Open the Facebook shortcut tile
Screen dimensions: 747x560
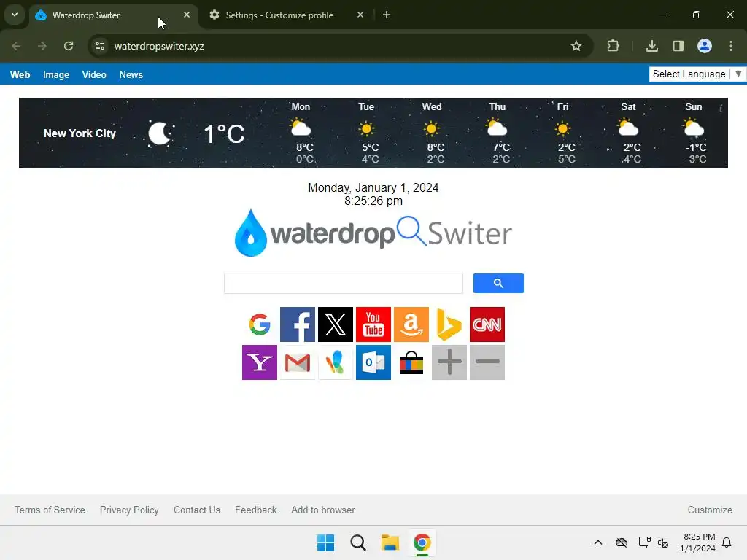click(298, 324)
